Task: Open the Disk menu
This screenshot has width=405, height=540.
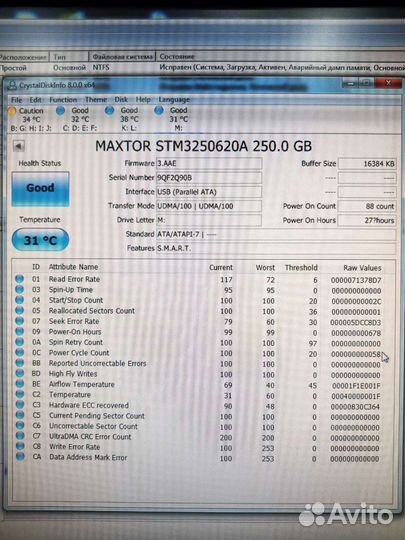Action: pos(121,100)
